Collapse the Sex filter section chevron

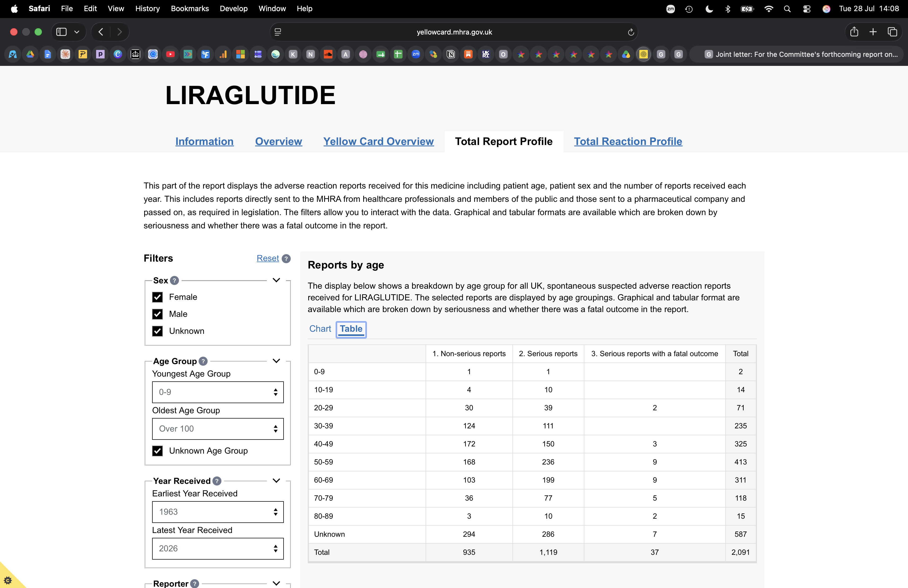click(277, 280)
